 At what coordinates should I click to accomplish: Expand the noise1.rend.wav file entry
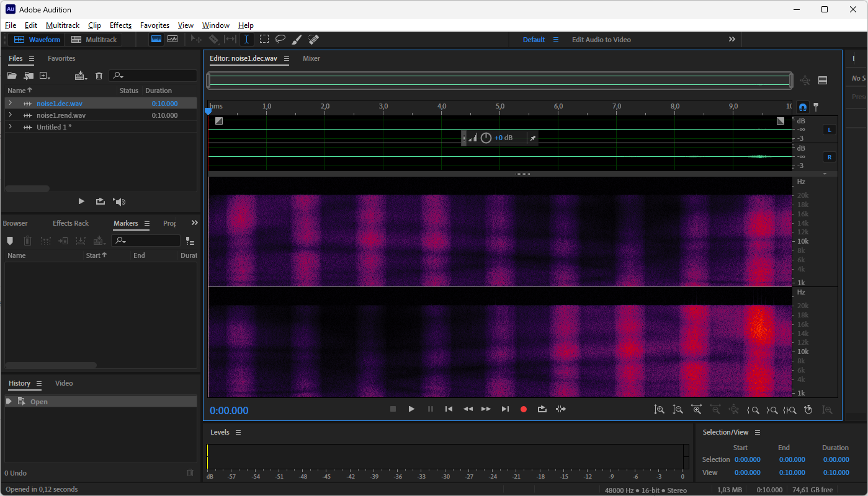10,115
